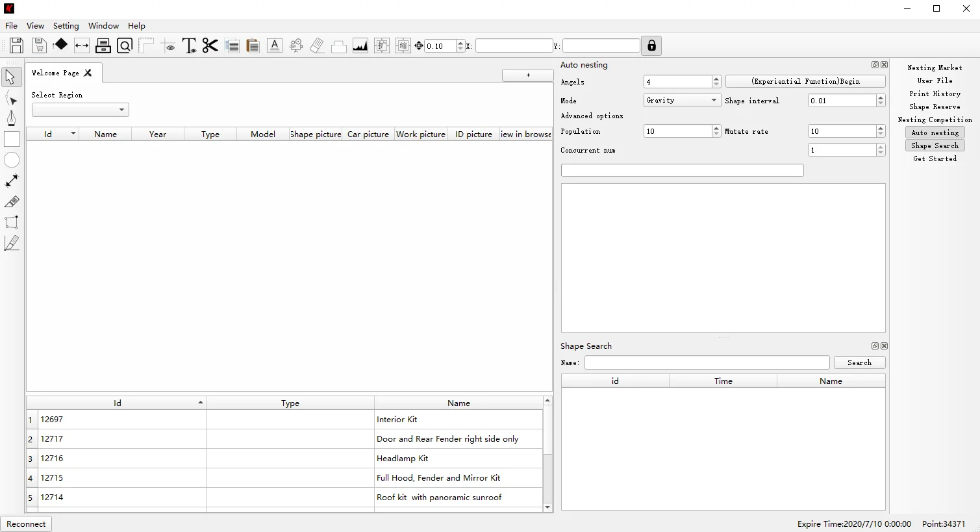Open the Window menu
980x532 pixels.
[103, 26]
